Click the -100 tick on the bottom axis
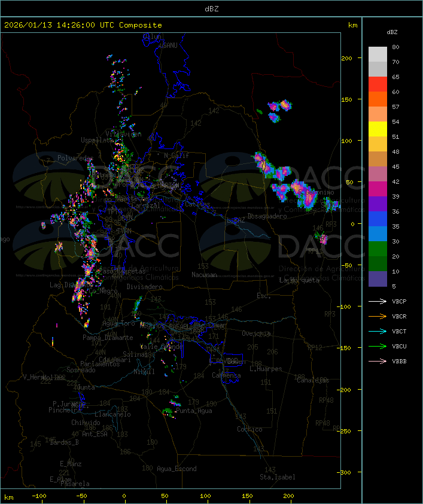This screenshot has width=423, height=504. point(39,496)
